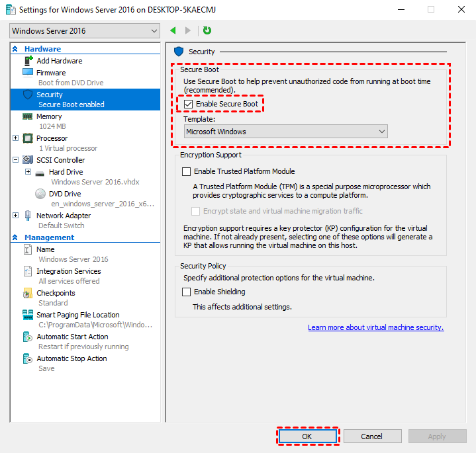Viewport: 476px width, 453px height.
Task: Click 'Boot from DVD Drive' text
Action: pos(71,83)
